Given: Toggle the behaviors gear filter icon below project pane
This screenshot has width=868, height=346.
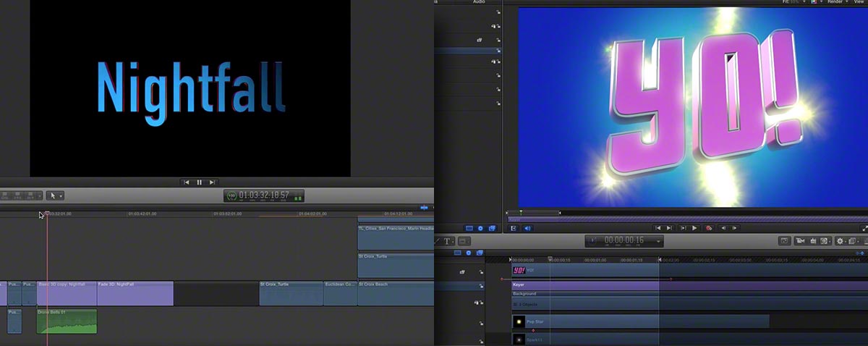Looking at the screenshot, I should (x=480, y=228).
